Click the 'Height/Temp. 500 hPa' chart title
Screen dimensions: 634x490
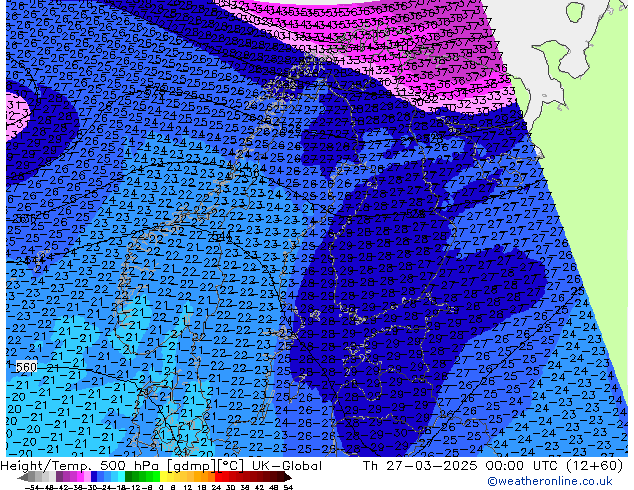(82, 466)
